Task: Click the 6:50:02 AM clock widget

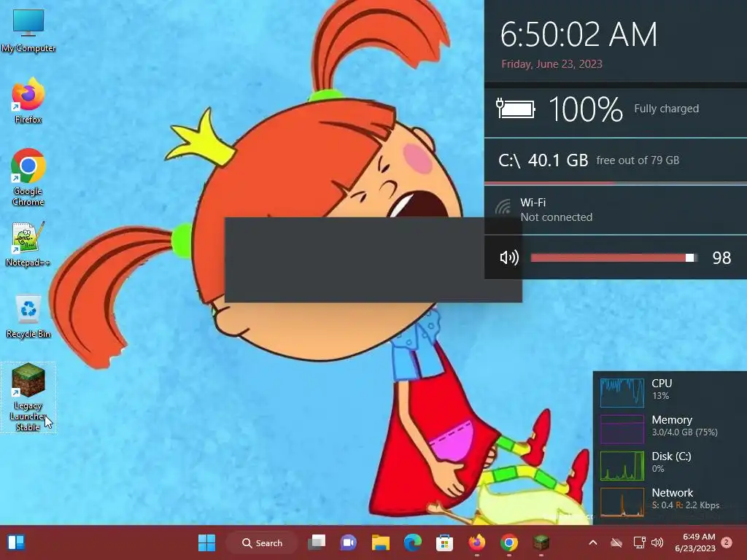Action: pyautogui.click(x=578, y=34)
